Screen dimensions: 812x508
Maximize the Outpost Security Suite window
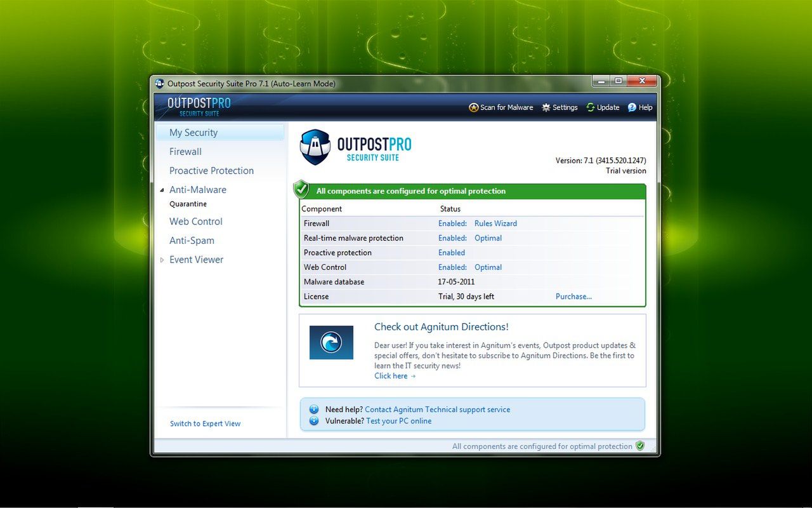(x=618, y=81)
